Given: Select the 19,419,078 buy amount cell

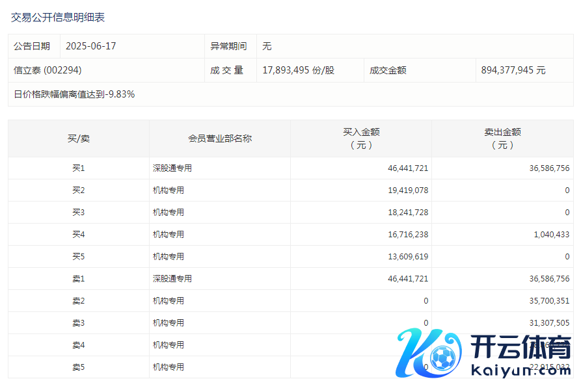Looking at the screenshot, I should (408, 190).
